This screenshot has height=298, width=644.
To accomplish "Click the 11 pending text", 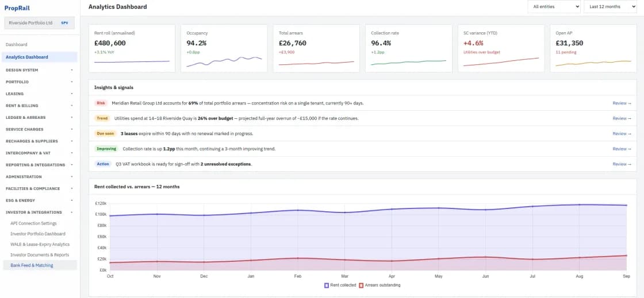I will click(566, 52).
